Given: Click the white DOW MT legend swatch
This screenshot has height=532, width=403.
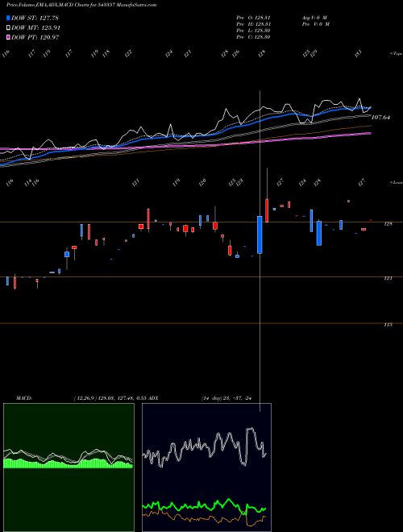Looking at the screenshot, I should click(x=9, y=28).
